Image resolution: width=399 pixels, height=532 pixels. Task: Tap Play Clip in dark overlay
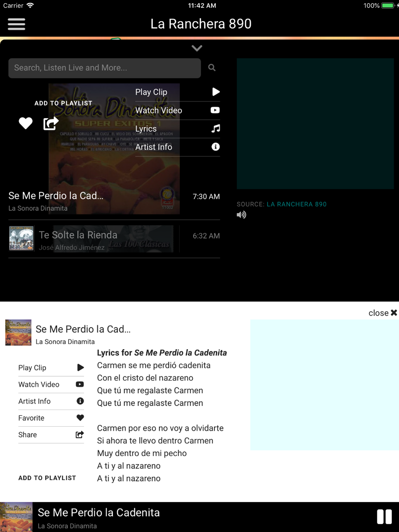178,92
